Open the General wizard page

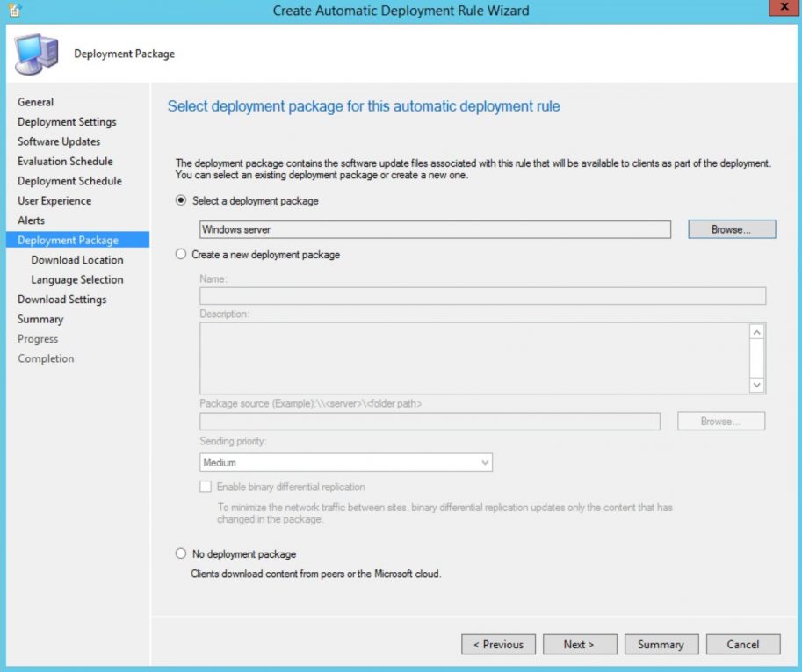coord(36,102)
